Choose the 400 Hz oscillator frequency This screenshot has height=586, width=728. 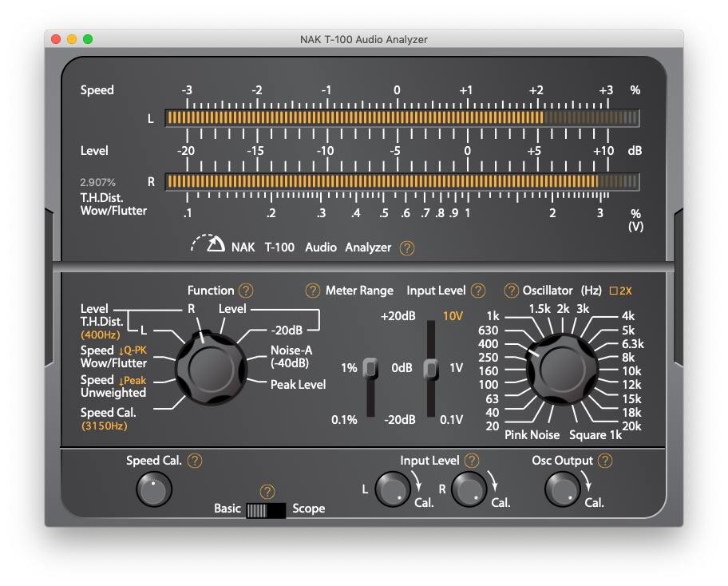[x=488, y=343]
